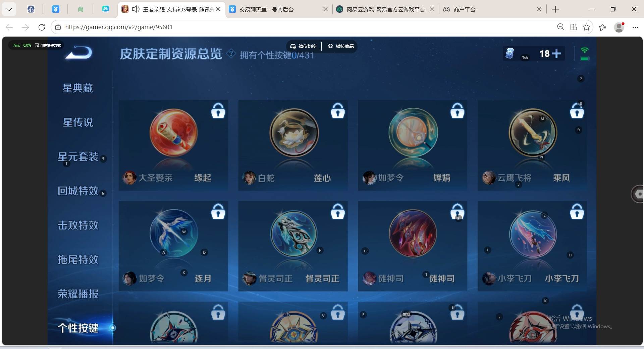The image size is (644, 349).
Task: Click the lock icon on the 云鹰飞将 card
Action: [x=577, y=111]
